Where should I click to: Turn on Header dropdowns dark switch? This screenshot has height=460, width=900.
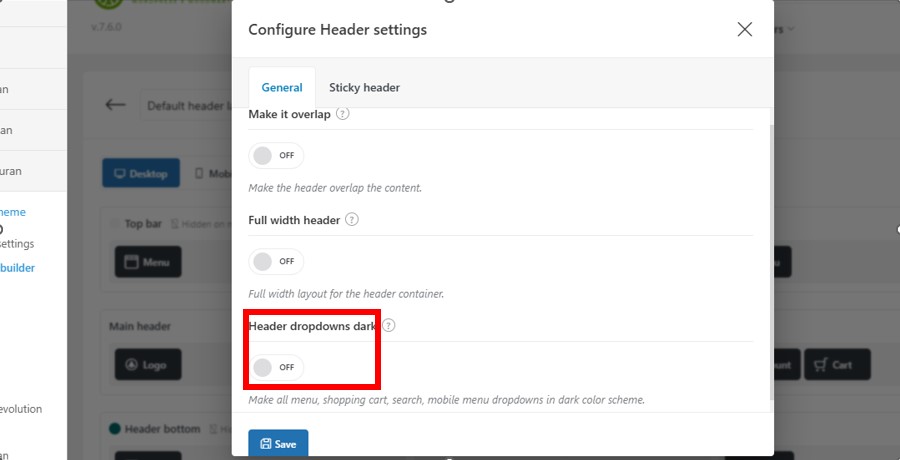click(x=276, y=368)
